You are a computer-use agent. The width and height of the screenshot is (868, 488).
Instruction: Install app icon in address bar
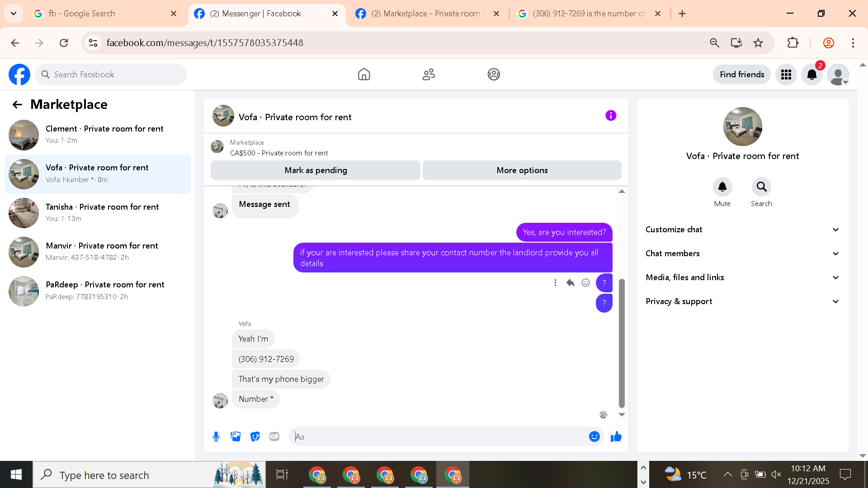736,43
